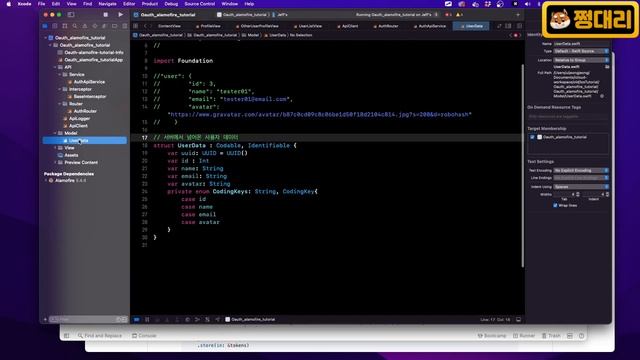Open the Source Control menu

click(x=200, y=4)
